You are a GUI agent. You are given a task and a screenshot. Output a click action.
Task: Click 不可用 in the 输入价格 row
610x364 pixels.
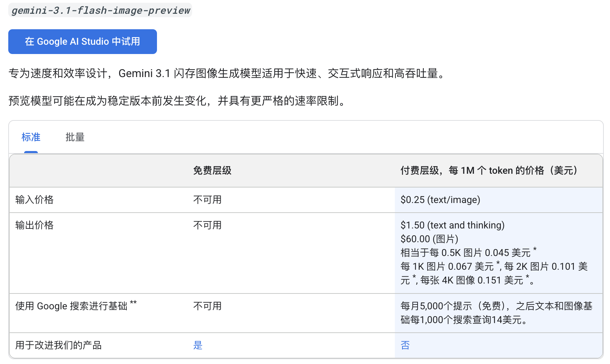pyautogui.click(x=207, y=200)
